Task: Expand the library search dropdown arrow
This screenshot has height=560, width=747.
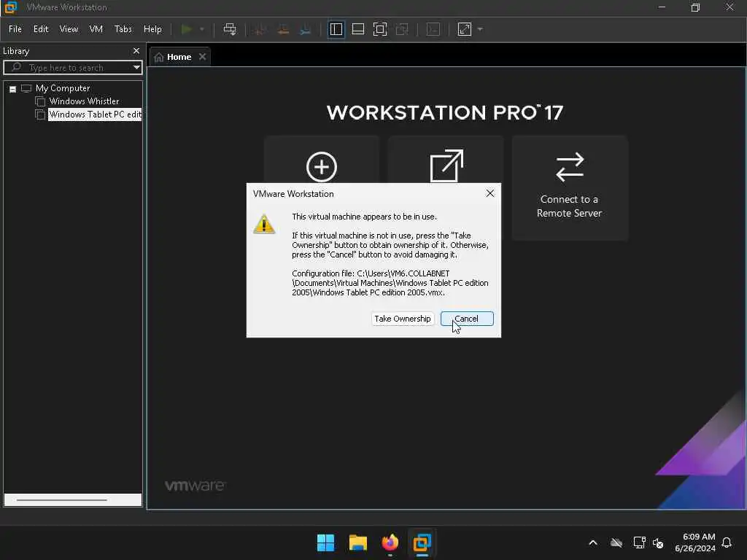Action: (136, 68)
